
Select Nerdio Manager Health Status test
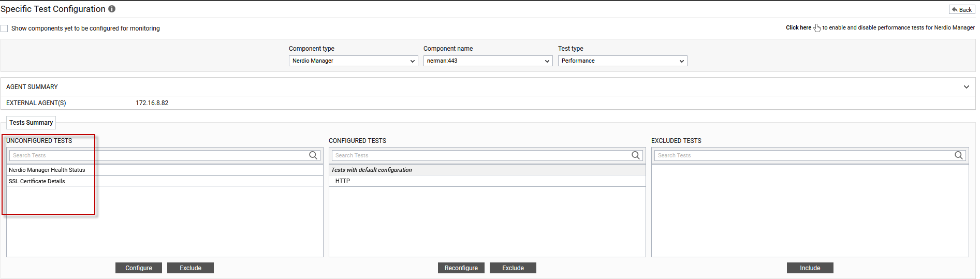pos(165,170)
